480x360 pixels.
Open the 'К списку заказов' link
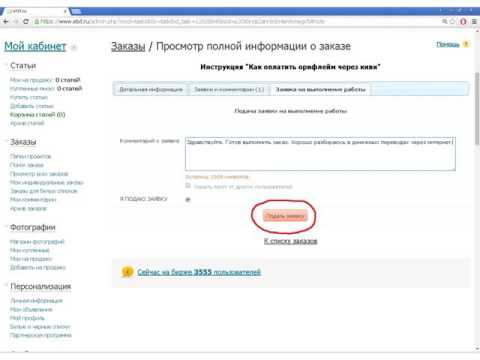pyautogui.click(x=290, y=241)
